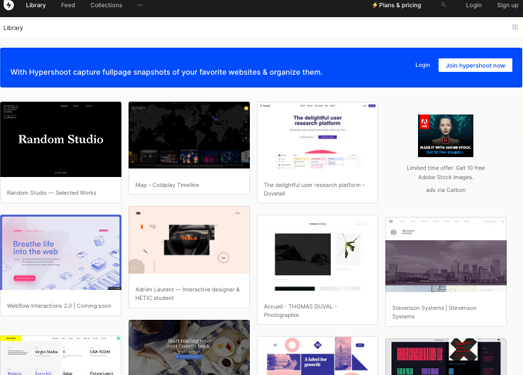Viewport: 523px width, 375px height.
Task: Open Webflow Interactions 2.0 thumbnail
Action: tap(61, 253)
